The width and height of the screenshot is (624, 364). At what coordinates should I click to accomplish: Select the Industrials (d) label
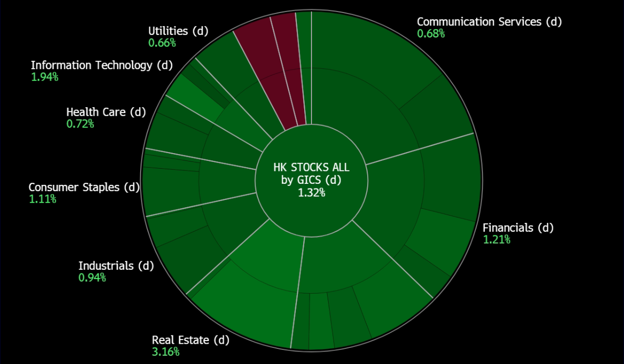pyautogui.click(x=116, y=266)
